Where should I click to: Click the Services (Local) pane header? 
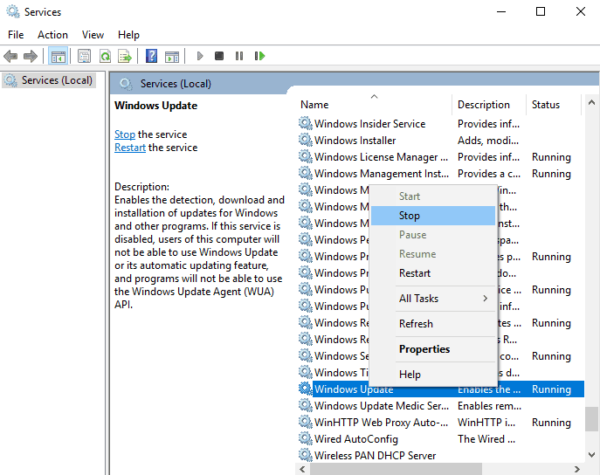point(176,83)
